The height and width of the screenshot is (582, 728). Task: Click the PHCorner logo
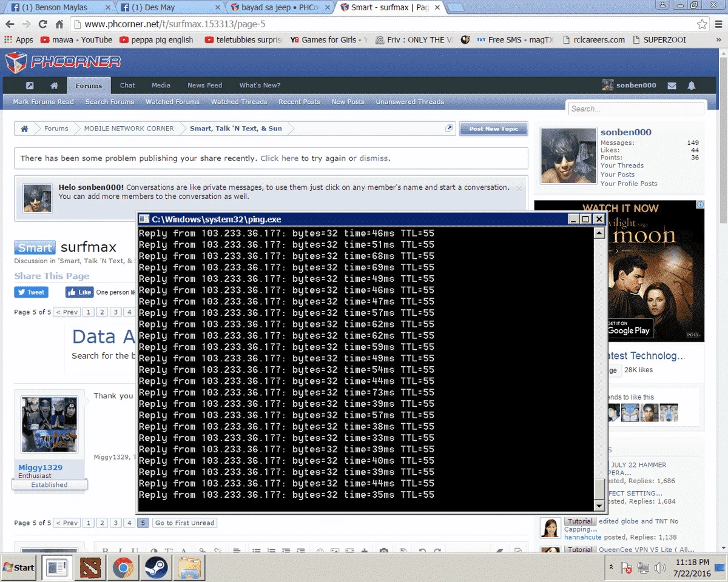click(63, 62)
